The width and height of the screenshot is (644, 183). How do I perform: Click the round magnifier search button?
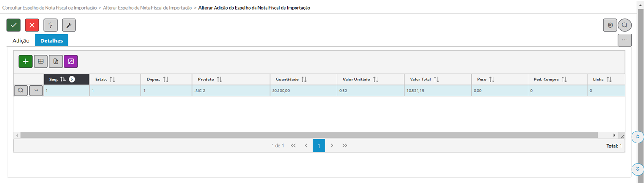tap(625, 25)
